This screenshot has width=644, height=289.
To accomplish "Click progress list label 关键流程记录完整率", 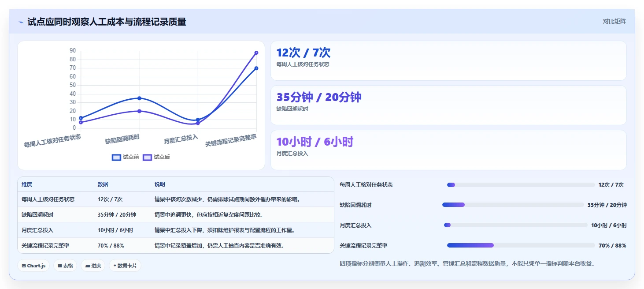I will coord(363,245).
